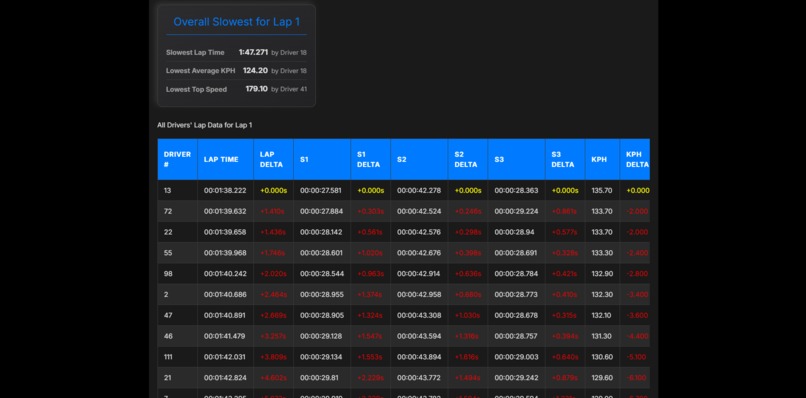Click lap time 00:01:40.891

click(x=225, y=315)
